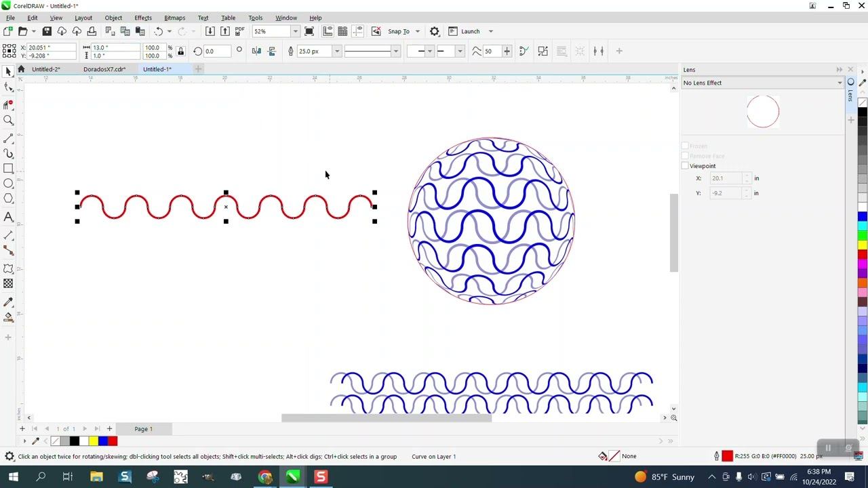Viewport: 868px width, 488px height.
Task: Select the Shape edit tool
Action: (8, 87)
